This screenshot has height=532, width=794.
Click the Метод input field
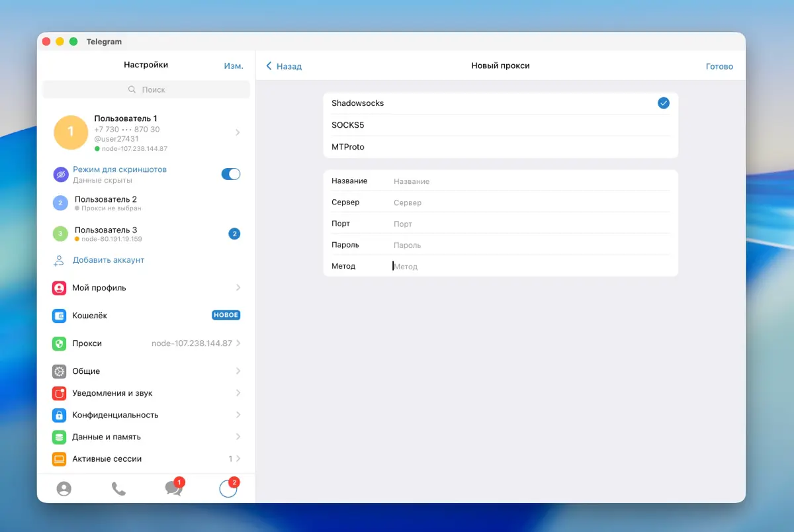(x=531, y=266)
